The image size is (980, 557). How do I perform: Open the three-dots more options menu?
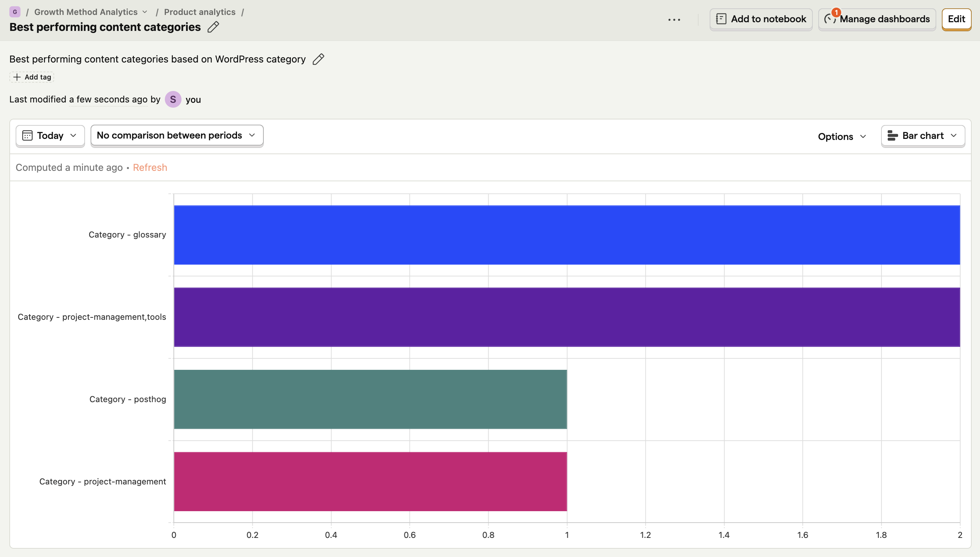pyautogui.click(x=674, y=19)
